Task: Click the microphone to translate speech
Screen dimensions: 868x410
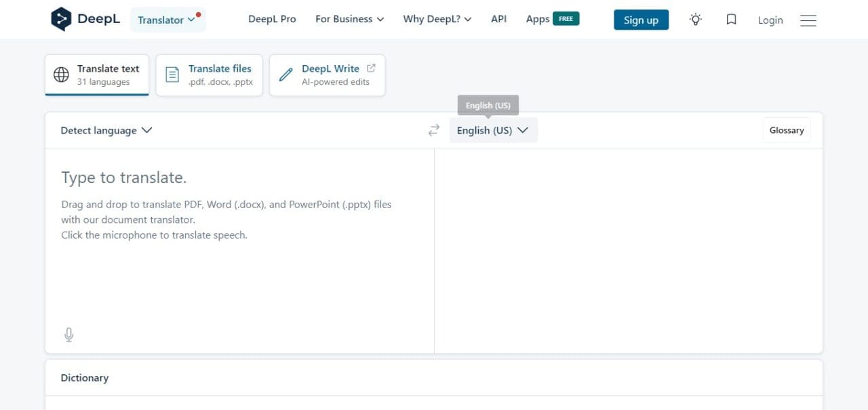Action: pos(68,335)
